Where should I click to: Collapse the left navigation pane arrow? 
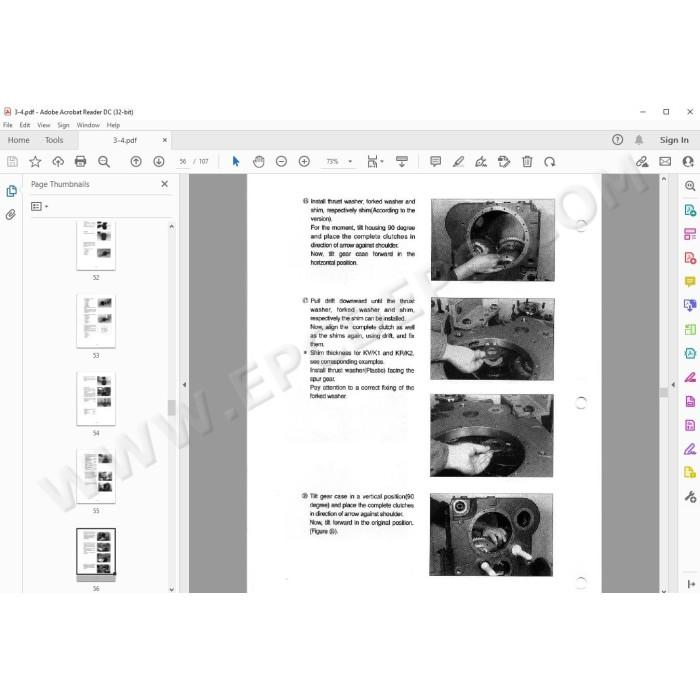point(184,384)
